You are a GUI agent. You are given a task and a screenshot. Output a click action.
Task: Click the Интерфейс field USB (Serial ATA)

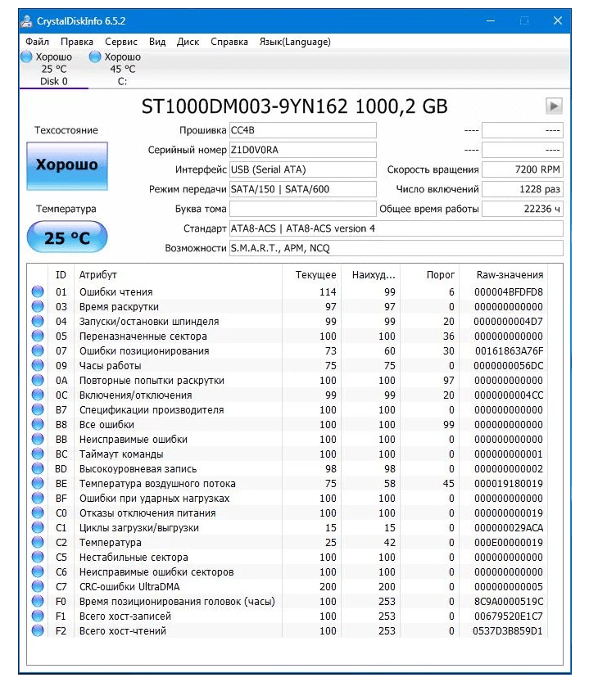[x=303, y=169]
